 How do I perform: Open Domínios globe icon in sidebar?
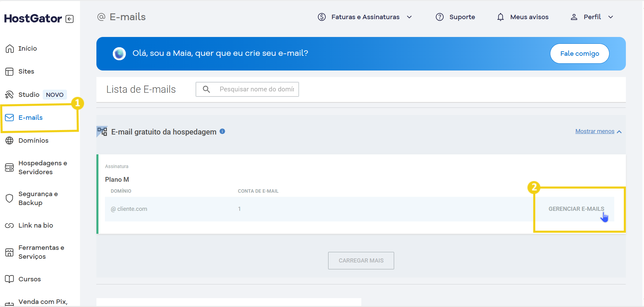click(x=10, y=140)
